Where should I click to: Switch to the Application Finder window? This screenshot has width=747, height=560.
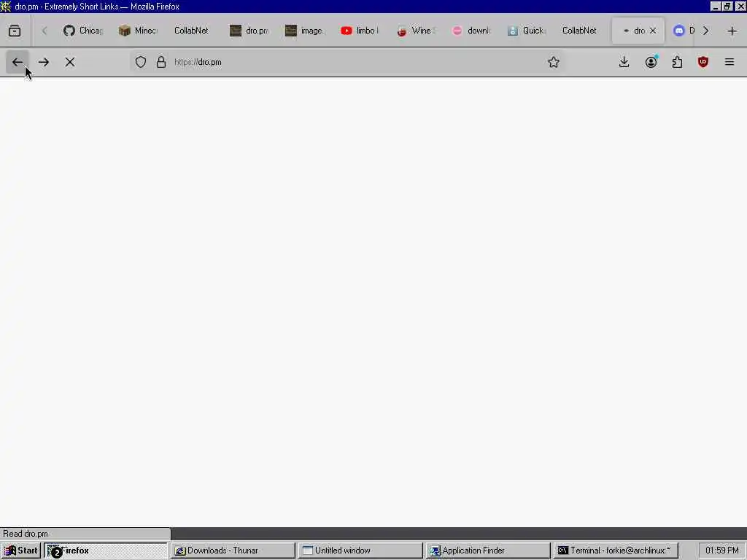(x=488, y=551)
